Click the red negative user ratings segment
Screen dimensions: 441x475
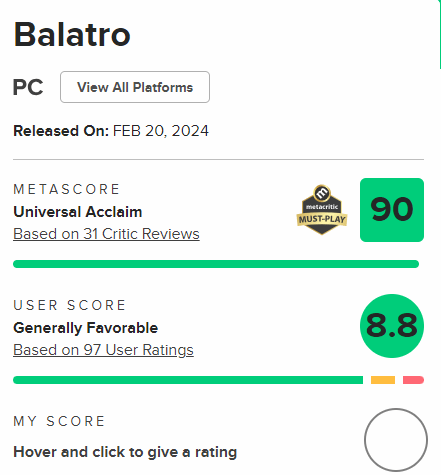pyautogui.click(x=413, y=380)
